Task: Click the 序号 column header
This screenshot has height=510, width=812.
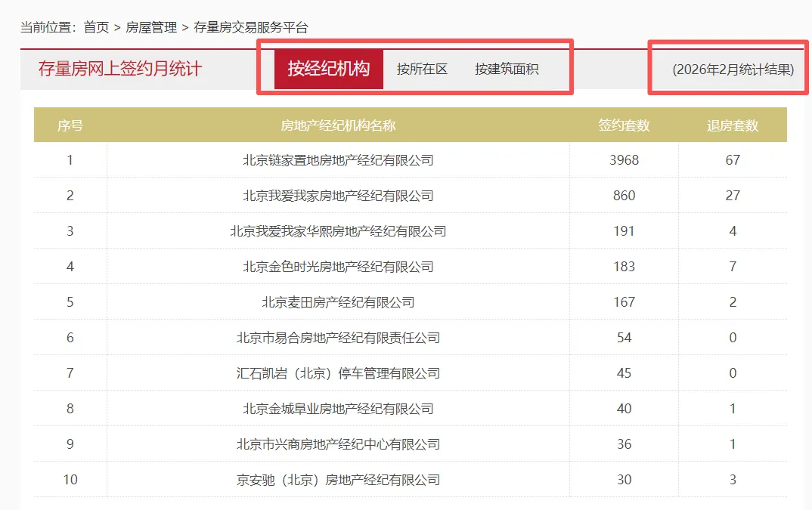Action: point(70,125)
